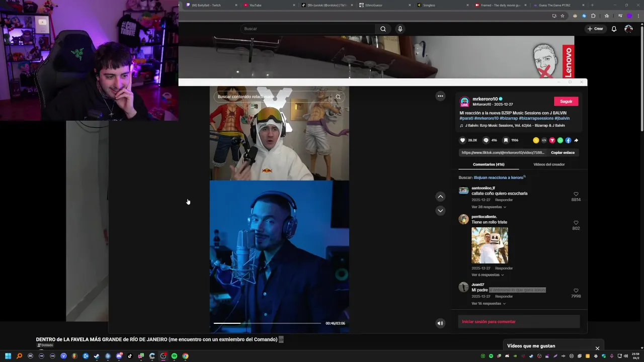Click Iniciar sesión para comentar field
The width and height of the screenshot is (644, 362).
pyautogui.click(x=519, y=322)
